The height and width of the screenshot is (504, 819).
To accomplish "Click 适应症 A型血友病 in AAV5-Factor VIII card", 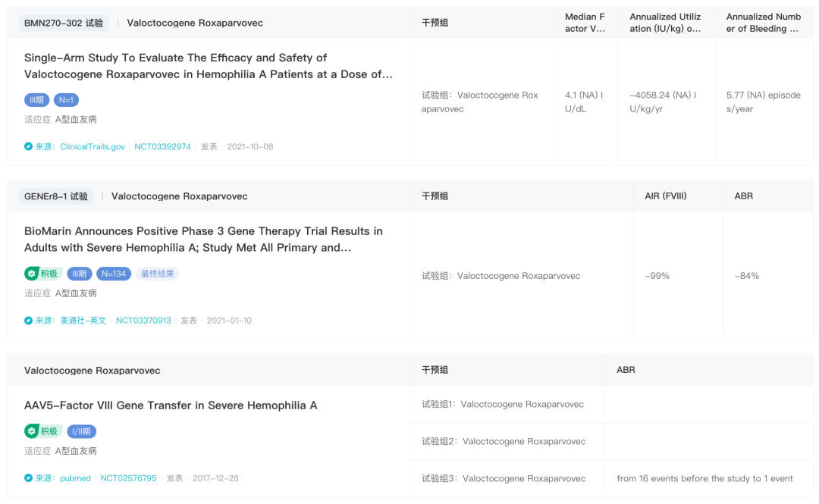I will [x=61, y=451].
